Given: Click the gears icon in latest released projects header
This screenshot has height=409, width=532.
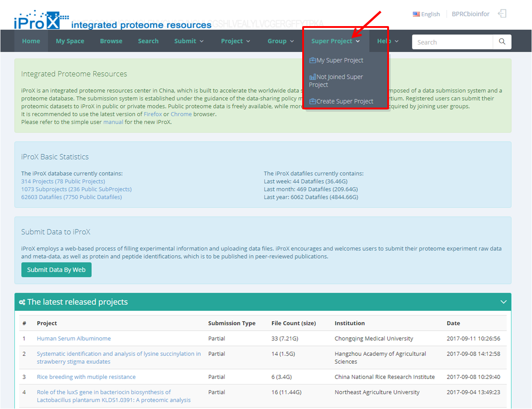Looking at the screenshot, I should pos(22,302).
